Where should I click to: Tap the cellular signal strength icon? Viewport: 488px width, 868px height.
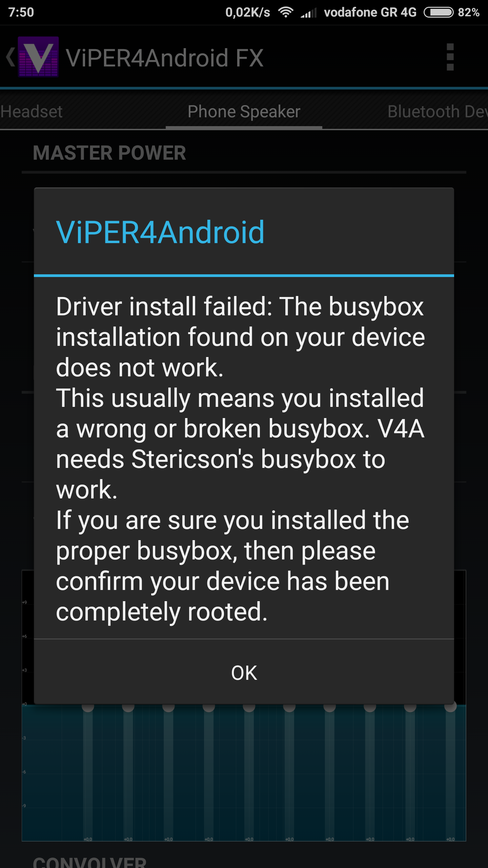pos(308,13)
